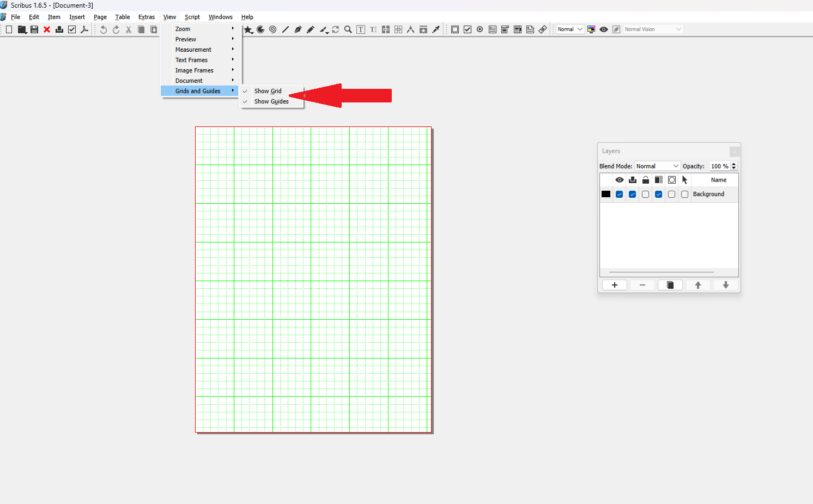Select the Line tool
Image resolution: width=813 pixels, height=504 pixels.
point(285,29)
